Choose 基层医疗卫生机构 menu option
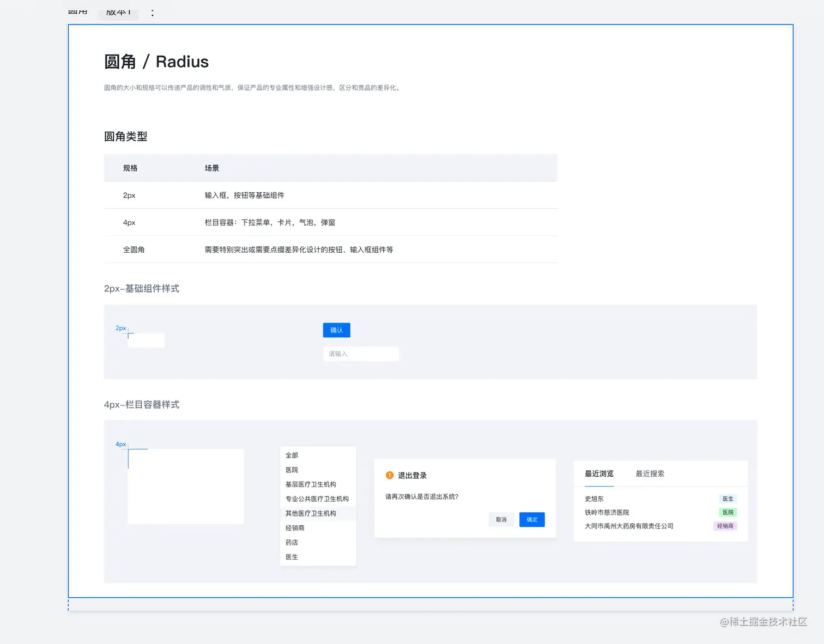The height and width of the screenshot is (644, 824). (318, 484)
